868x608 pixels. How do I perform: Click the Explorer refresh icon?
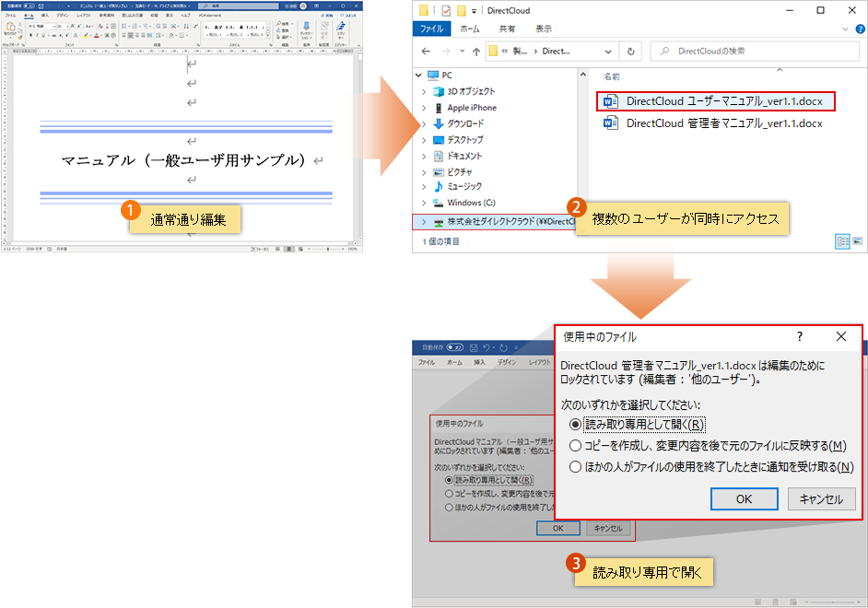(x=630, y=52)
